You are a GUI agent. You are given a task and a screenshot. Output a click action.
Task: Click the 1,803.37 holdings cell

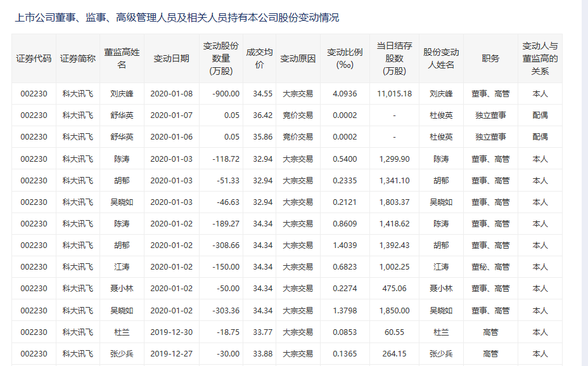tap(394, 202)
